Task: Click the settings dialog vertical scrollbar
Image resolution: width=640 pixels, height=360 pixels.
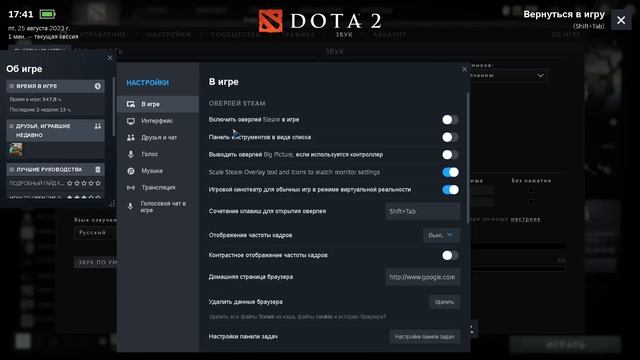Action: [x=468, y=158]
